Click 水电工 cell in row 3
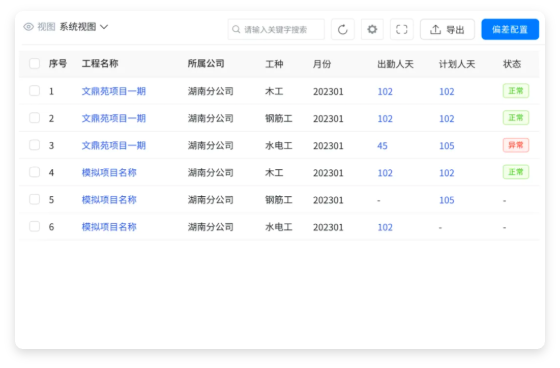 click(x=279, y=146)
